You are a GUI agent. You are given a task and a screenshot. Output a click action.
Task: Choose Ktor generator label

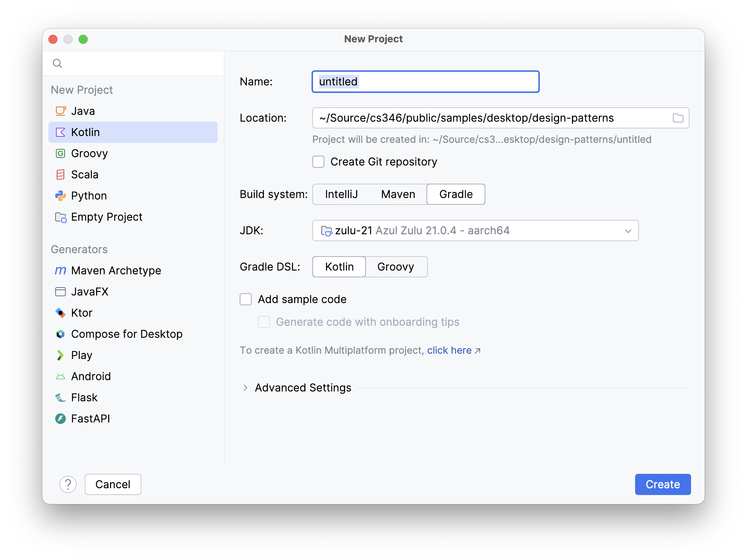82,313
